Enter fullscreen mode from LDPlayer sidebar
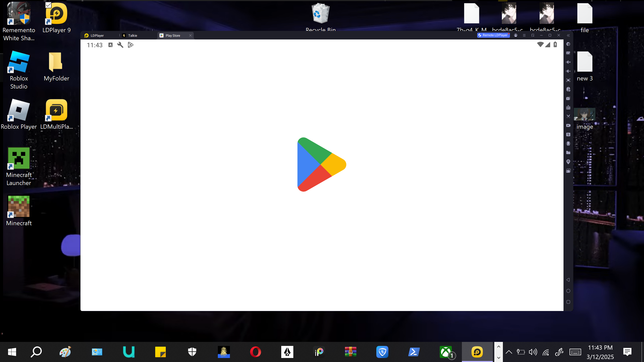This screenshot has width=644, height=362. tap(568, 80)
